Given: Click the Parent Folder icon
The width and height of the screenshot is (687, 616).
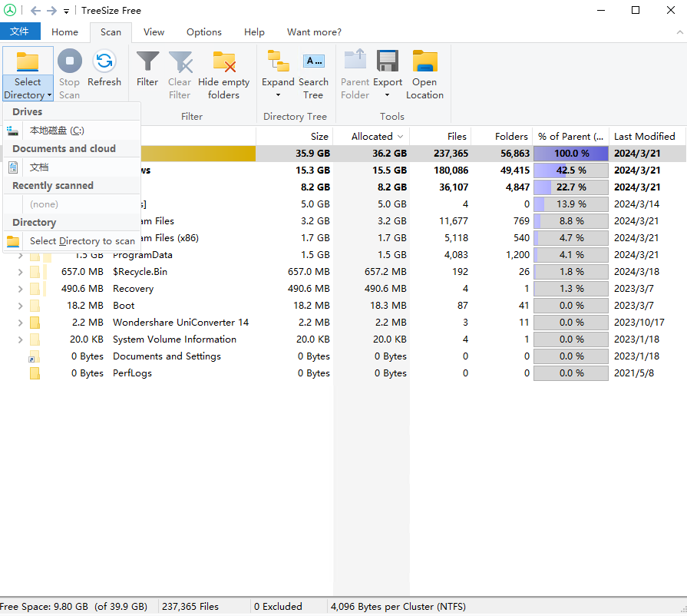Looking at the screenshot, I should click(x=355, y=62).
